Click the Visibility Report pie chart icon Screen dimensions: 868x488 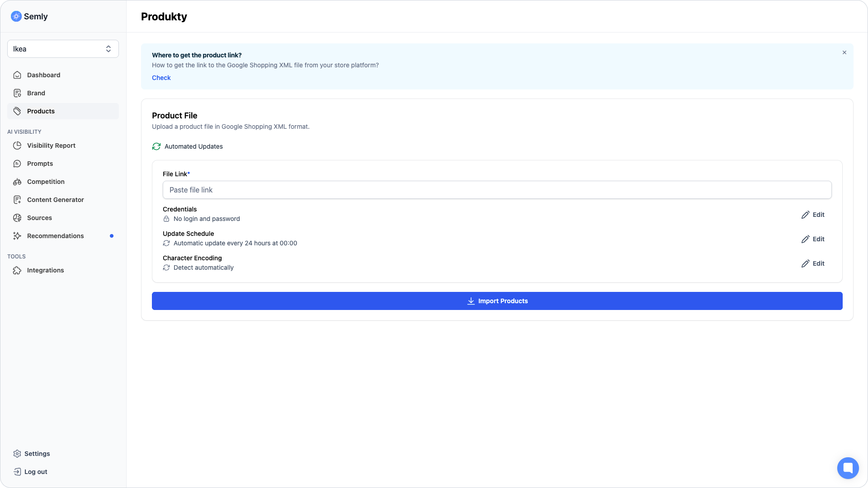(x=17, y=145)
